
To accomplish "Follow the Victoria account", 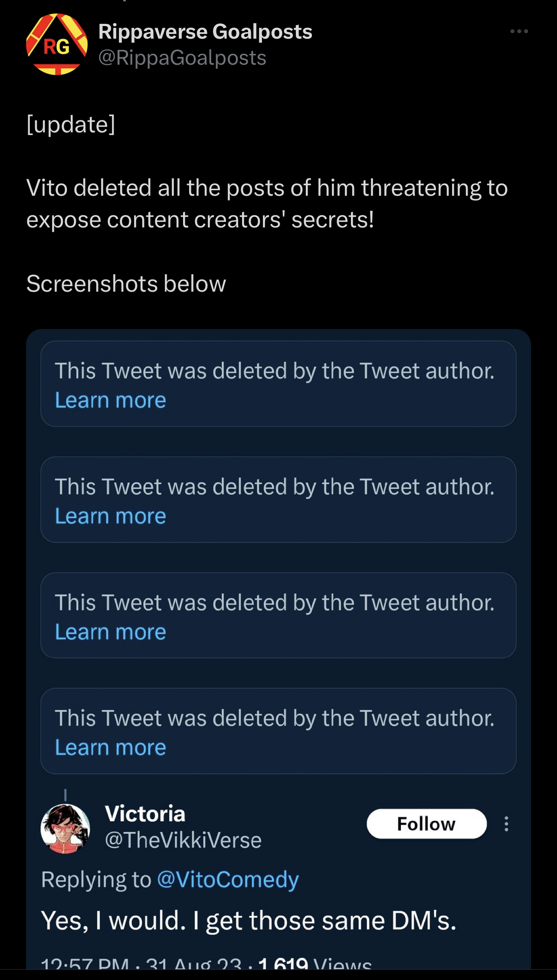I will pyautogui.click(x=426, y=824).
